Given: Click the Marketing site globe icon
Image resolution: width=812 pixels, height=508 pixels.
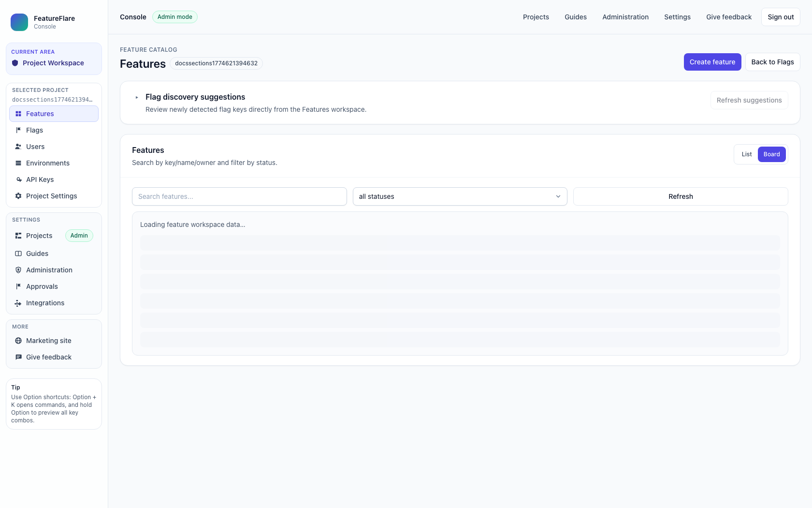Looking at the screenshot, I should click(18, 341).
